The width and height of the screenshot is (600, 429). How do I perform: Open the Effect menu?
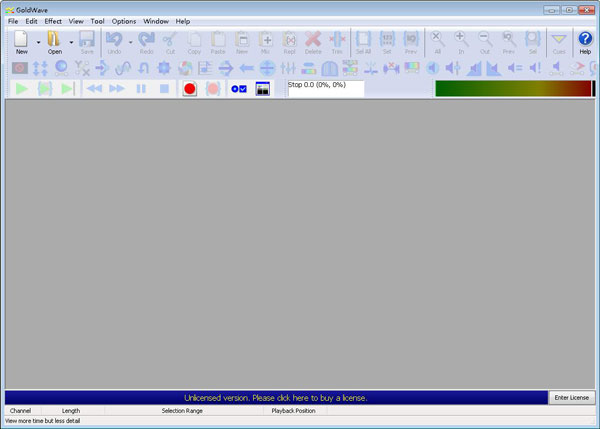pos(53,21)
